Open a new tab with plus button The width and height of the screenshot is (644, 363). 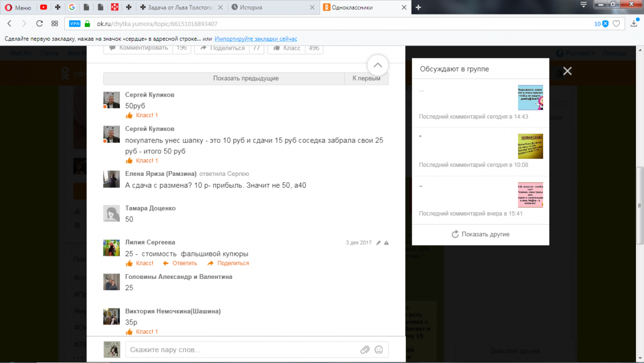(x=419, y=8)
